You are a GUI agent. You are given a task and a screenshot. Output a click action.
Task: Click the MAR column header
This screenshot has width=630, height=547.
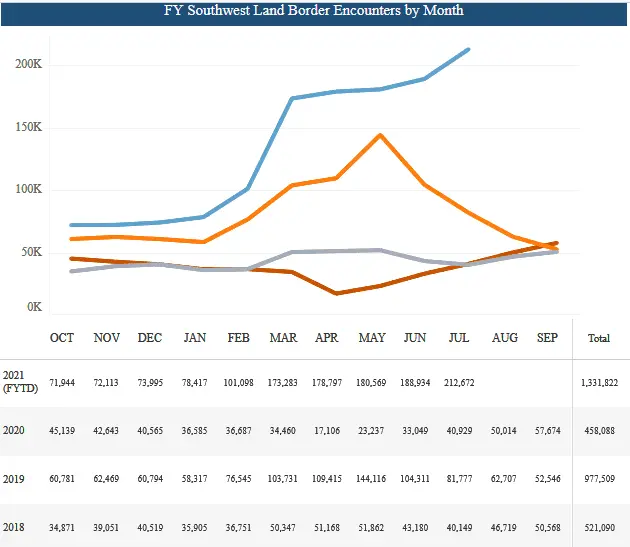pos(283,338)
